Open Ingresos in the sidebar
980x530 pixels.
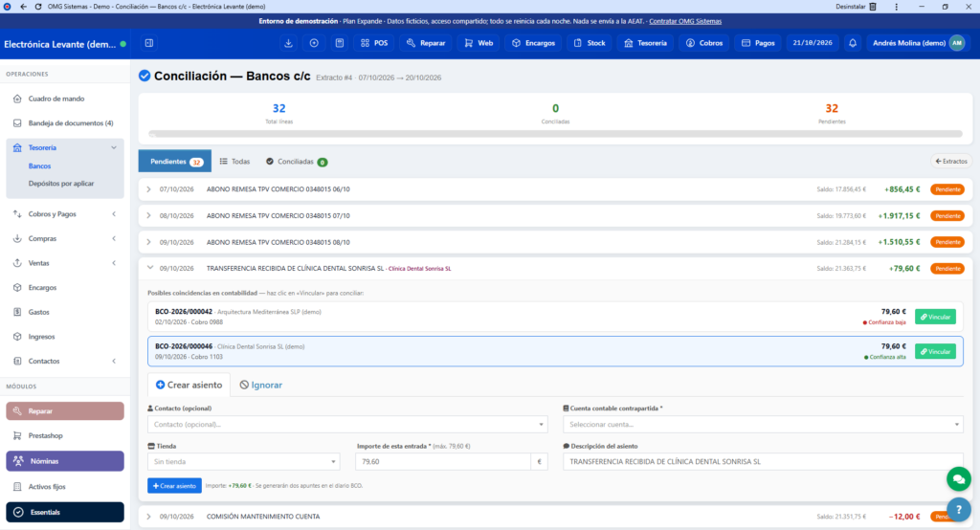(x=65, y=337)
